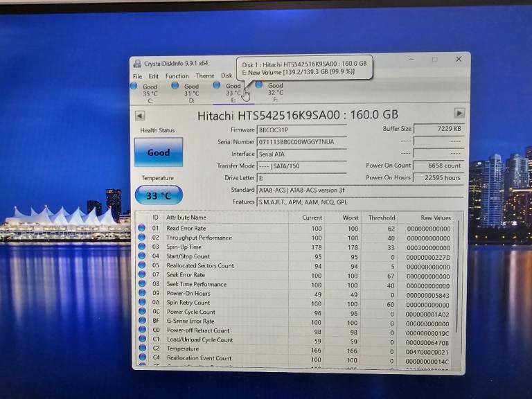Viewport: 532px width, 399px height.
Task: Click the Firmware field BBCOC31P
Action: click(x=301, y=130)
